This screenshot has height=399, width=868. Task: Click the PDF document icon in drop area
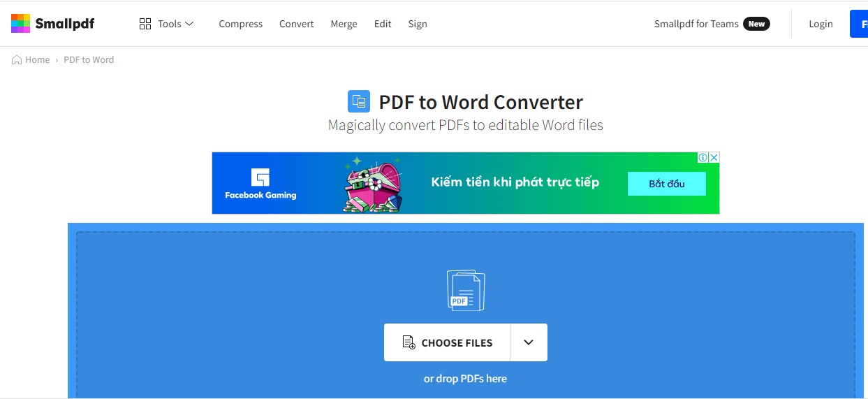point(466,291)
